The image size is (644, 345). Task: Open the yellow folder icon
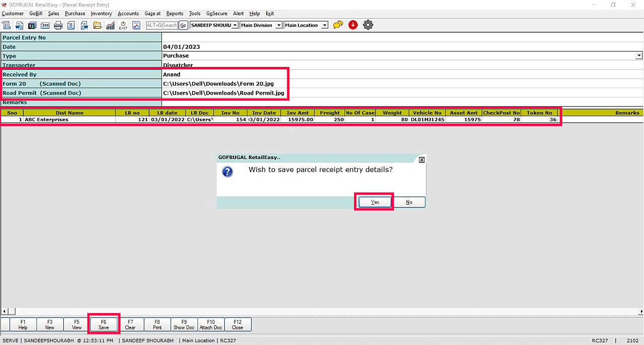tap(98, 25)
